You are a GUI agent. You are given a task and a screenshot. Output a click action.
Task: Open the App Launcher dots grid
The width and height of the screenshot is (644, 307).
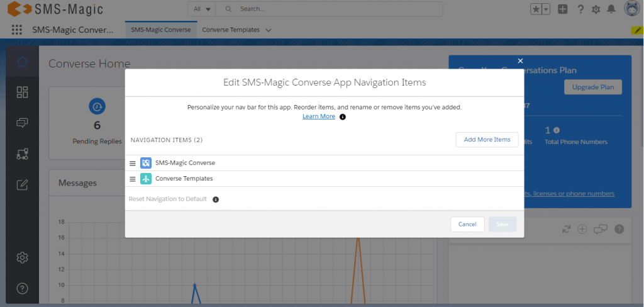(x=17, y=30)
